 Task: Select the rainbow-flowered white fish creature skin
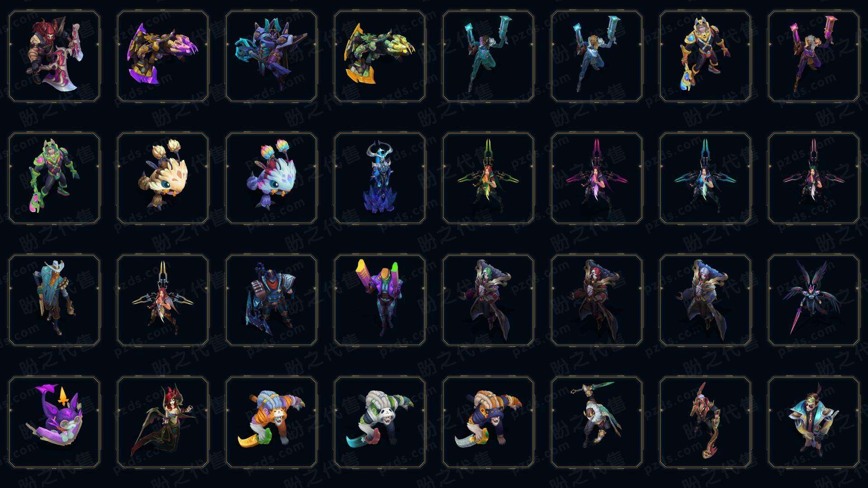point(271,178)
